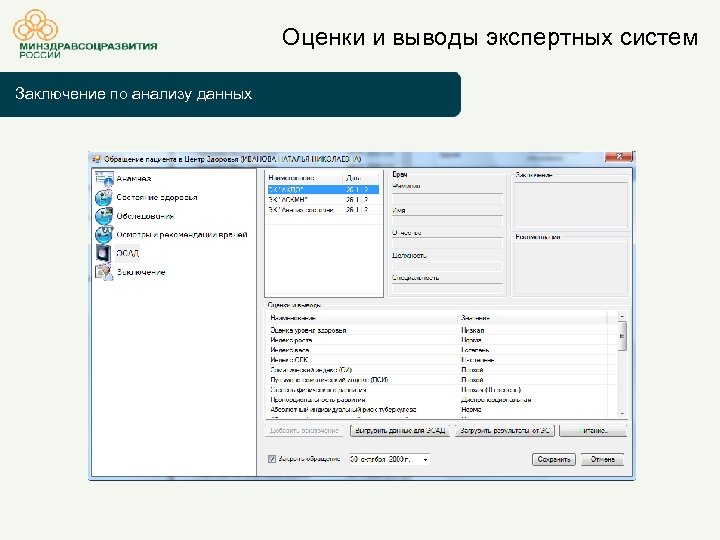Close the patient dialog with X button
Screen dimensions: 720x540
coord(619,157)
